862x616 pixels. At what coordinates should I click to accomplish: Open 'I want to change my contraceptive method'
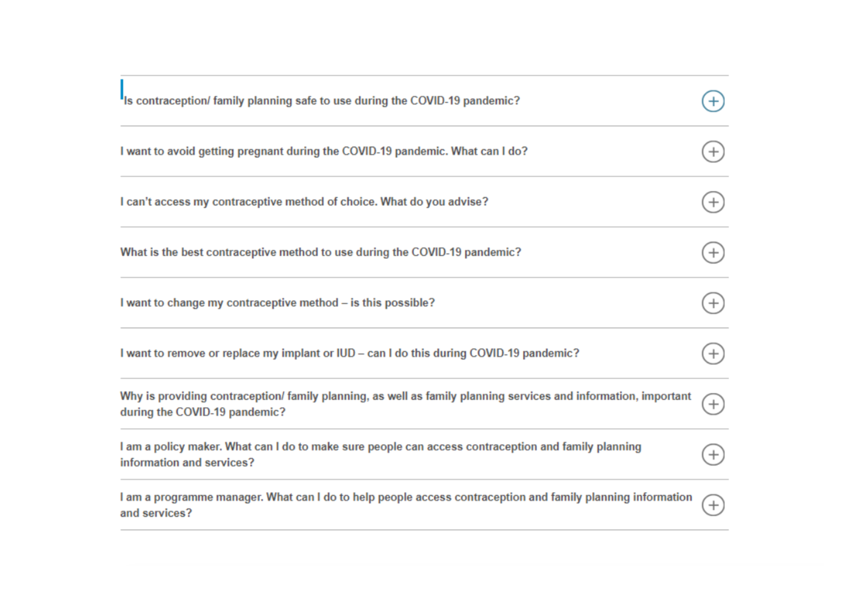pos(277,303)
